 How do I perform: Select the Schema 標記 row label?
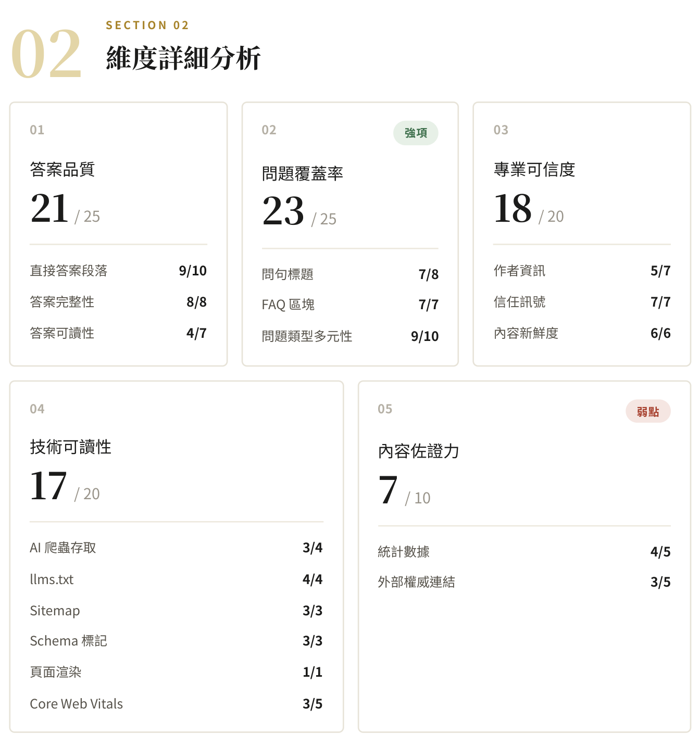[x=68, y=641]
